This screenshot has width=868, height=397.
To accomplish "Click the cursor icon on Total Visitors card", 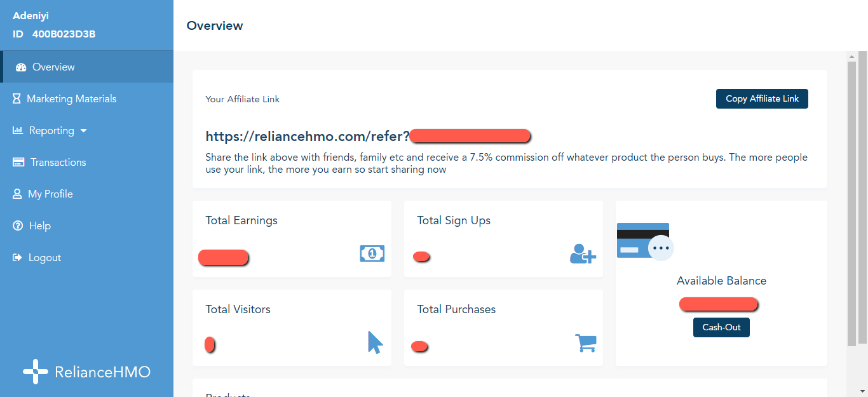I will tap(374, 342).
